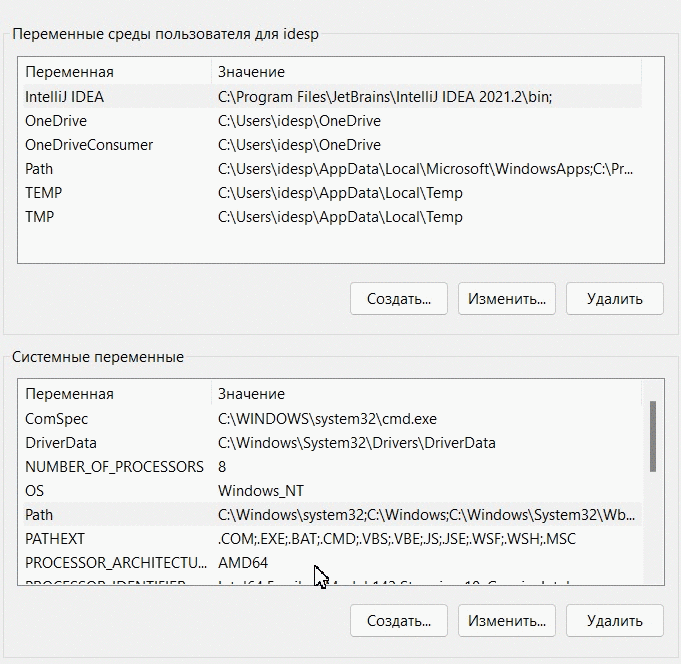Click Создать under user variables
The width and height of the screenshot is (681, 664).
(399, 299)
